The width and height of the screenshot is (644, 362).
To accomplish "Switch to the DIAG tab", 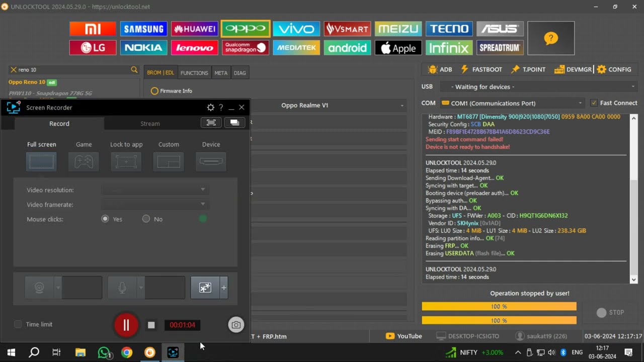I will pos(240,73).
